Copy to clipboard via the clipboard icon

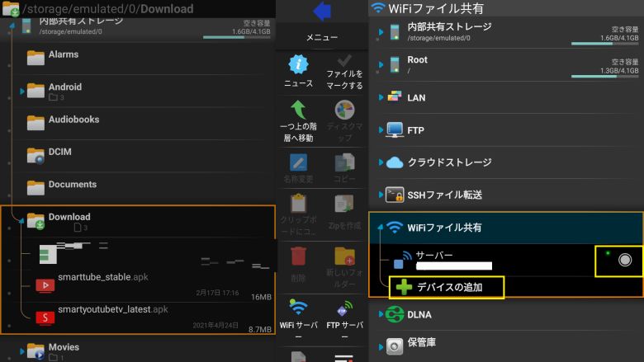click(x=298, y=204)
